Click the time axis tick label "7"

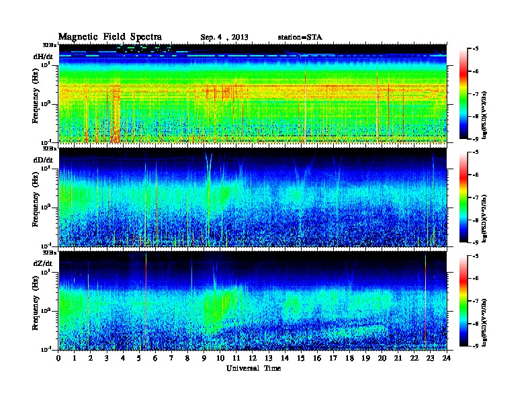(172, 359)
